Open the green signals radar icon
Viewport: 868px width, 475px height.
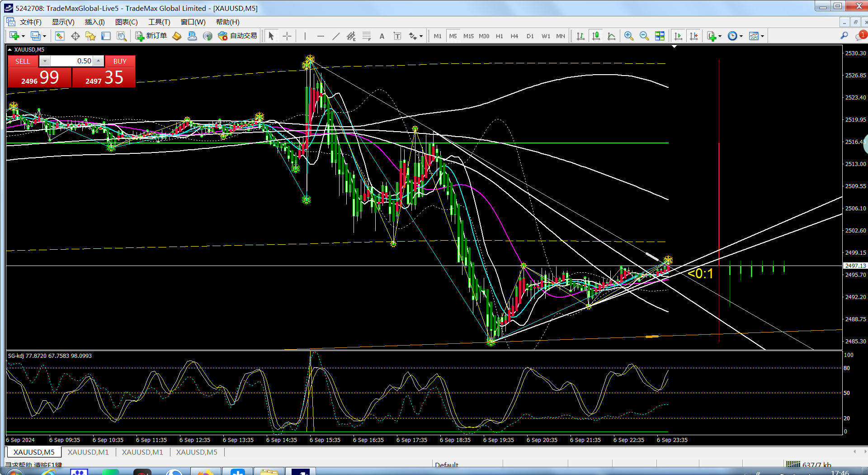click(x=208, y=36)
